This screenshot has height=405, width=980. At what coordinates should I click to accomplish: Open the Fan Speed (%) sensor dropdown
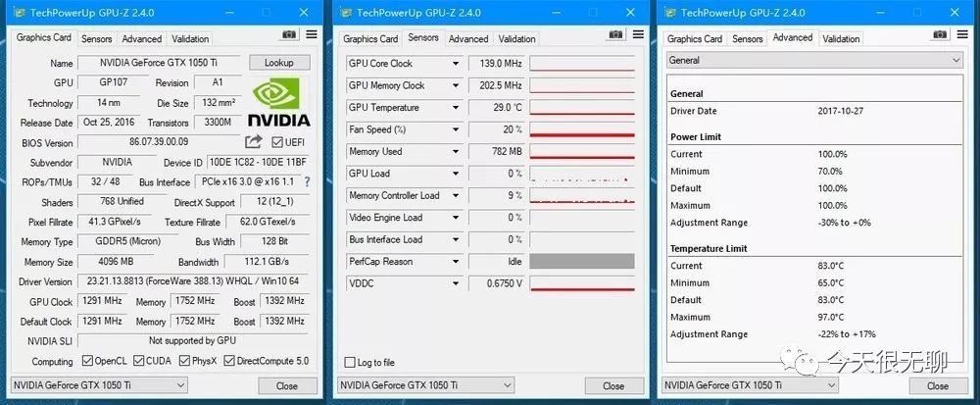(456, 129)
